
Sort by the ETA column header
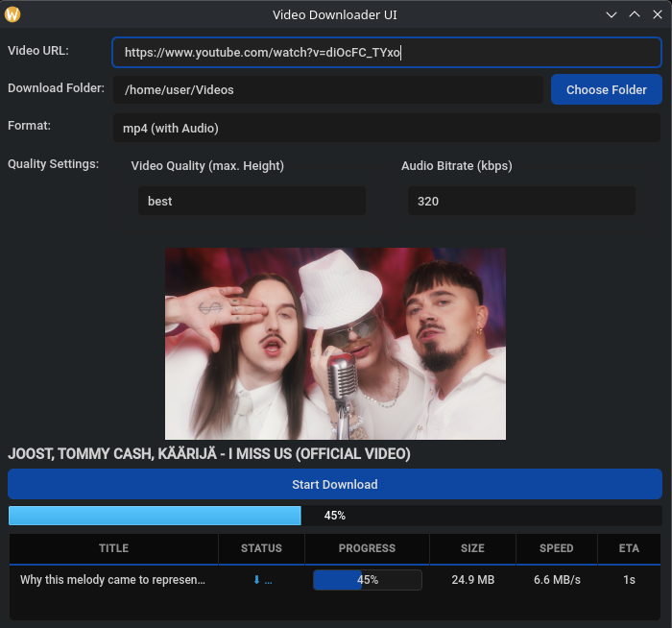(629, 548)
